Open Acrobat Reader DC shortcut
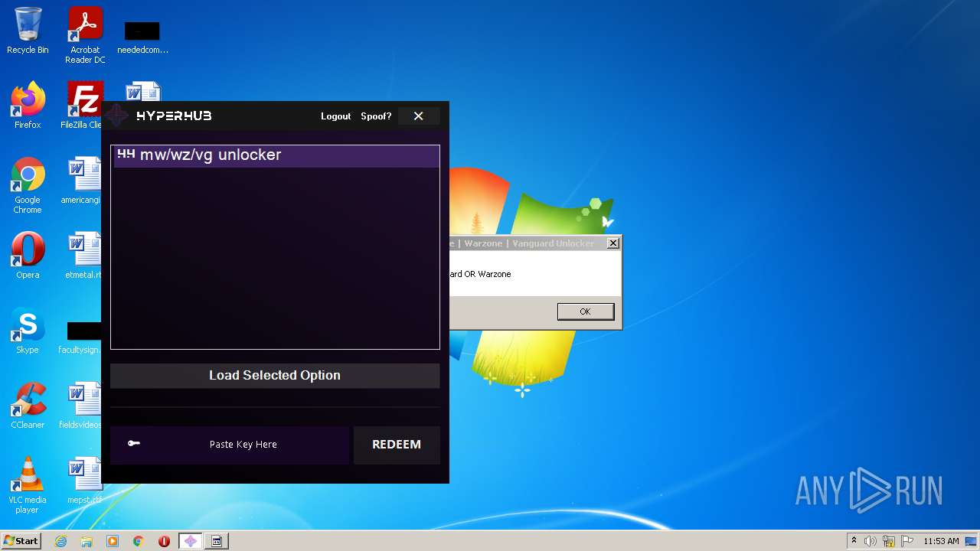 coord(85,35)
